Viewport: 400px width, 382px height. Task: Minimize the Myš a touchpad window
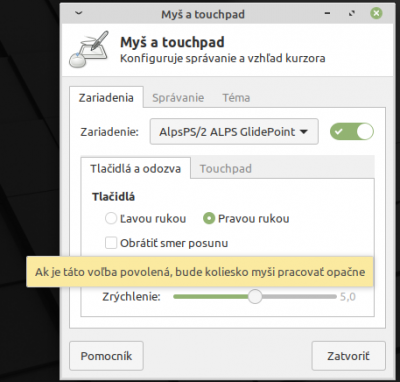point(328,14)
